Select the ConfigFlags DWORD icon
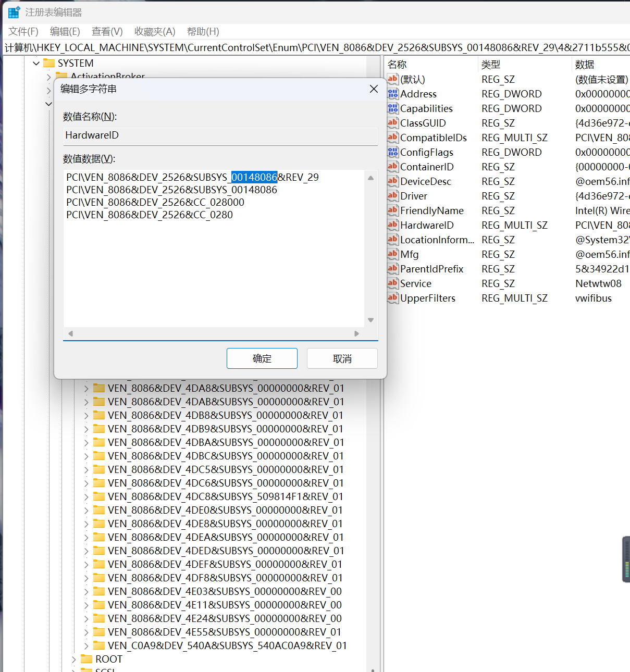This screenshot has width=630, height=672. (x=393, y=152)
